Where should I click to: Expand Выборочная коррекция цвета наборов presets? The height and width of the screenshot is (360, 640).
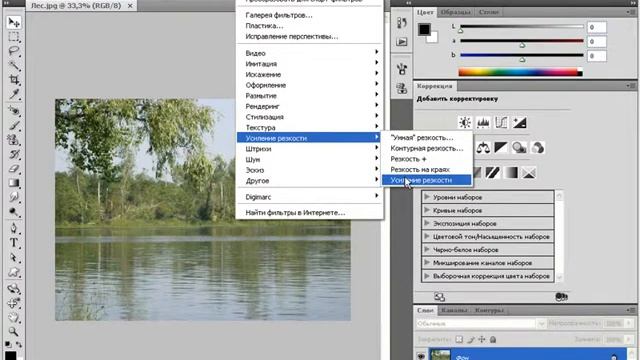(427, 276)
